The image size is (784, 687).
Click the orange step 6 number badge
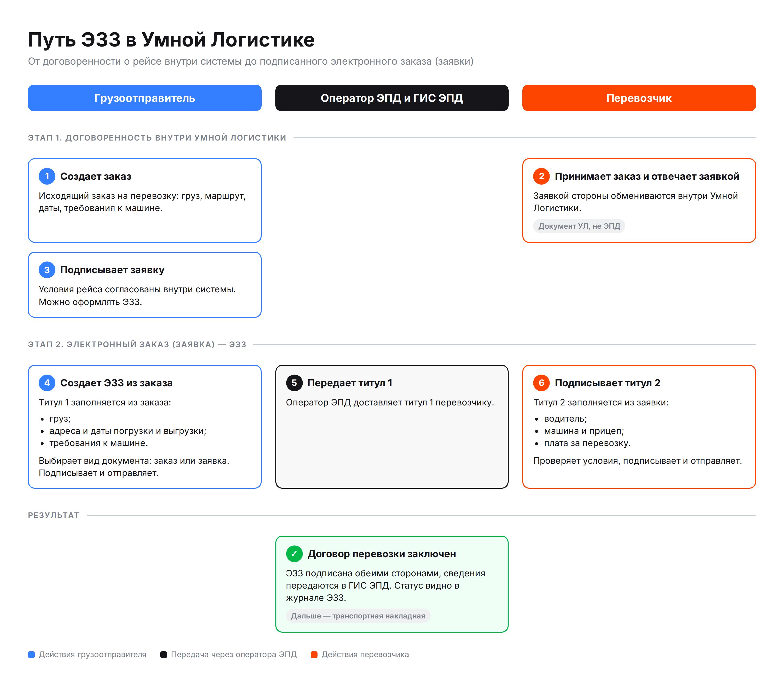click(x=541, y=383)
